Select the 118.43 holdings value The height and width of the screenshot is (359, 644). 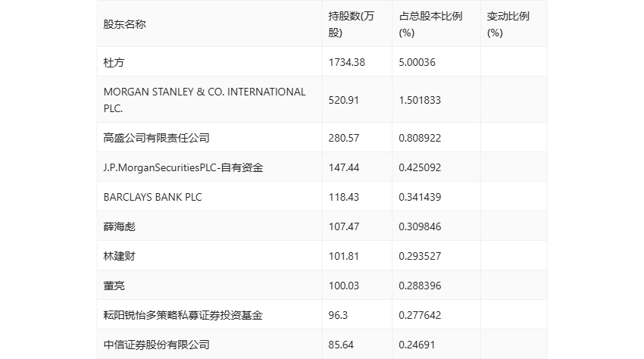click(x=344, y=197)
